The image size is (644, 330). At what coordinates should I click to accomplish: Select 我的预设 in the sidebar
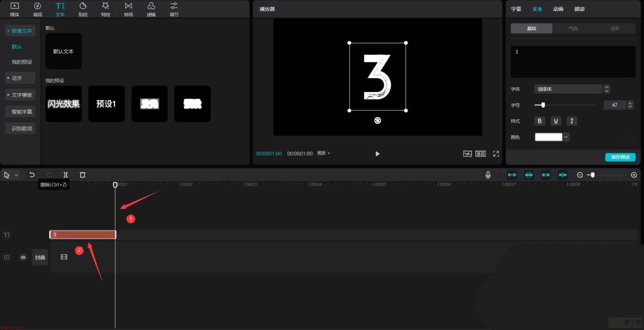pos(22,62)
